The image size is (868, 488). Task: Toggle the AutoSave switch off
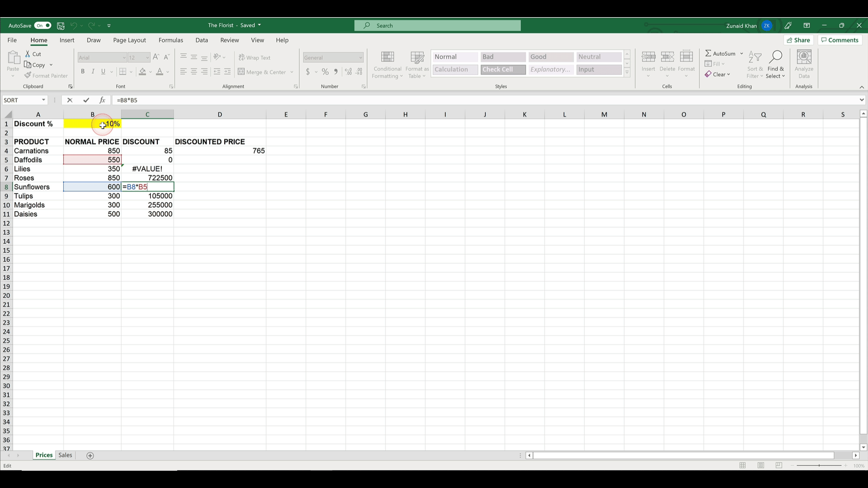tap(43, 25)
